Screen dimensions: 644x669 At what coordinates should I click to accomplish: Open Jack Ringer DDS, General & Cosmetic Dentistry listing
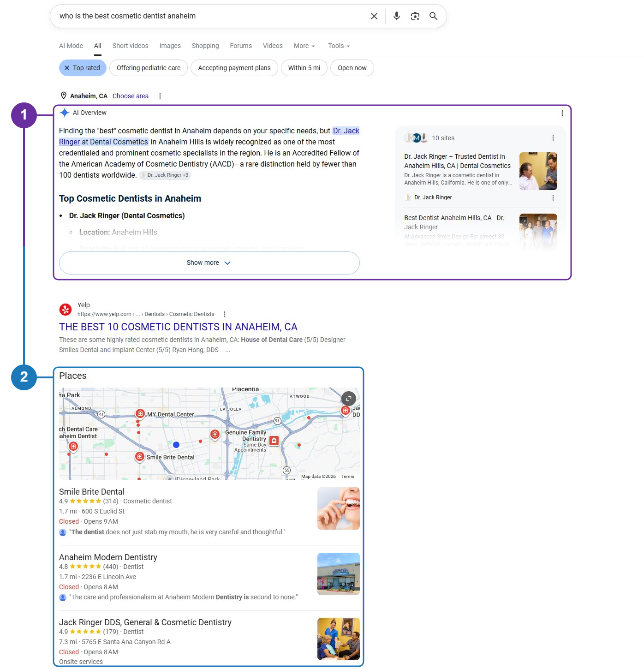145,622
